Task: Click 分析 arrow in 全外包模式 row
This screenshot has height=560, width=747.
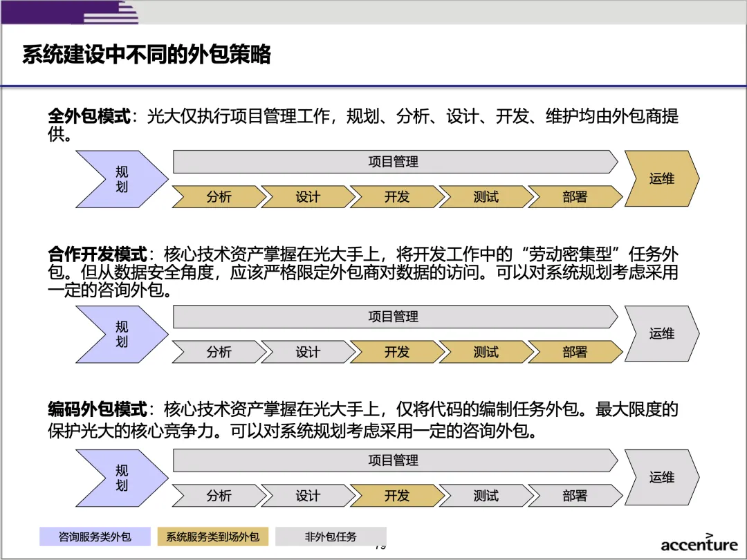Action: pyautogui.click(x=219, y=196)
